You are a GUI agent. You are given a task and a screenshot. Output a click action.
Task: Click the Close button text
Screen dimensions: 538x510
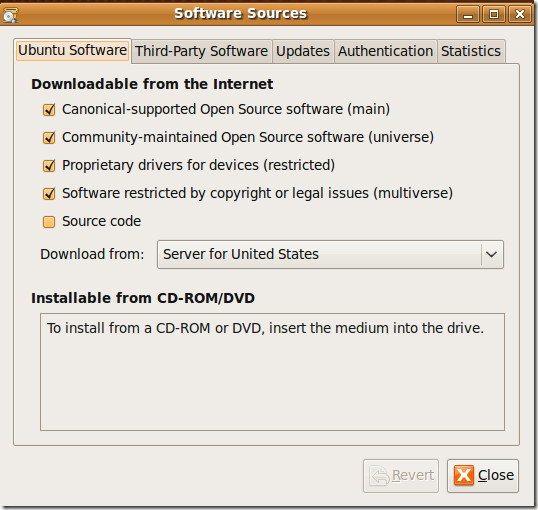[x=496, y=475]
